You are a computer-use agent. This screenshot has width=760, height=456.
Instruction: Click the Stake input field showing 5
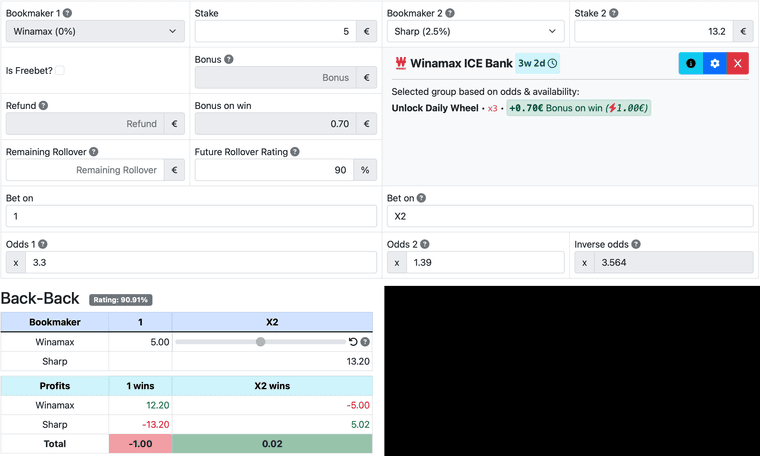276,31
